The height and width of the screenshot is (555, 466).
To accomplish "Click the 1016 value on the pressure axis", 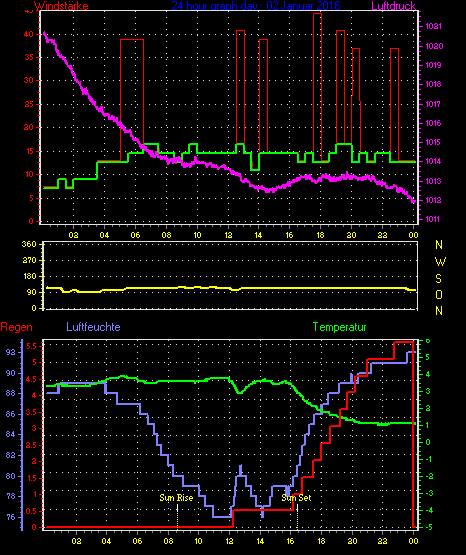I will pyautogui.click(x=433, y=123).
